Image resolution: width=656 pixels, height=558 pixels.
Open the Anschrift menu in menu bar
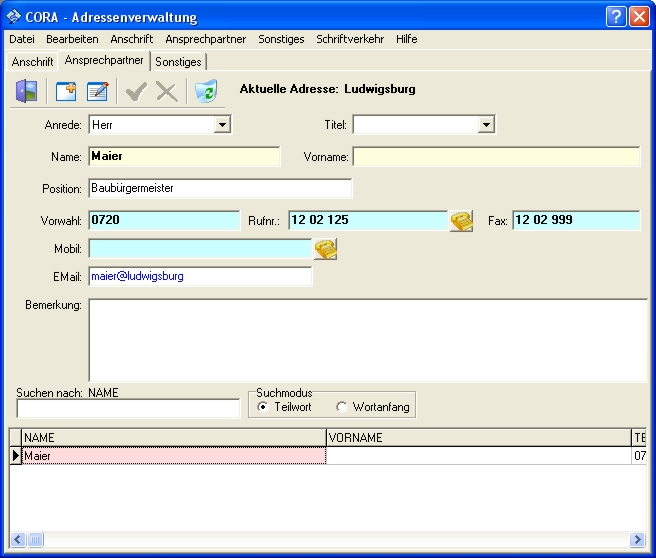pyautogui.click(x=132, y=39)
